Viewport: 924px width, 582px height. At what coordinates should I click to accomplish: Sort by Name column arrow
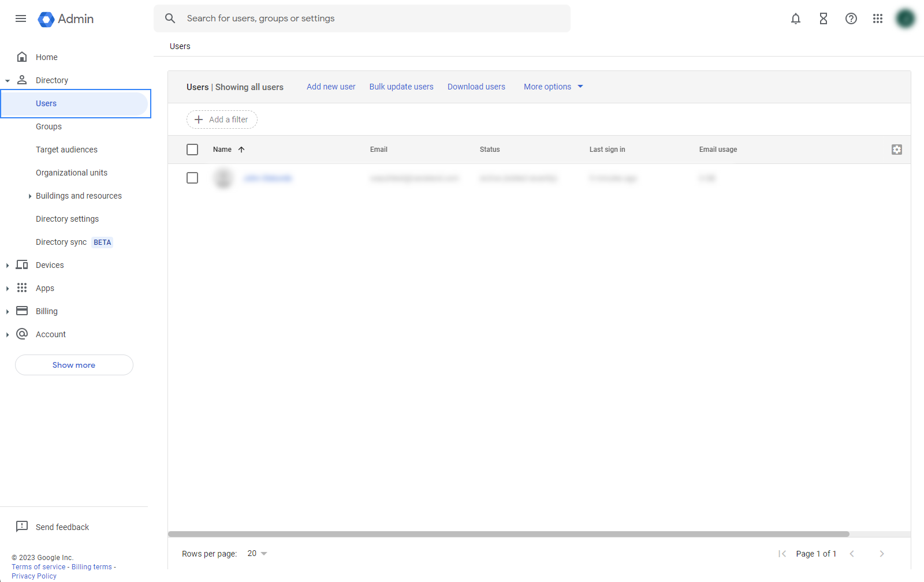click(241, 150)
